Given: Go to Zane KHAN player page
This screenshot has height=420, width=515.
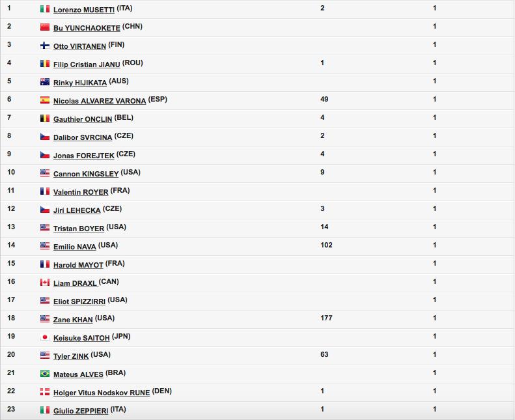Looking at the screenshot, I should coord(73,320).
